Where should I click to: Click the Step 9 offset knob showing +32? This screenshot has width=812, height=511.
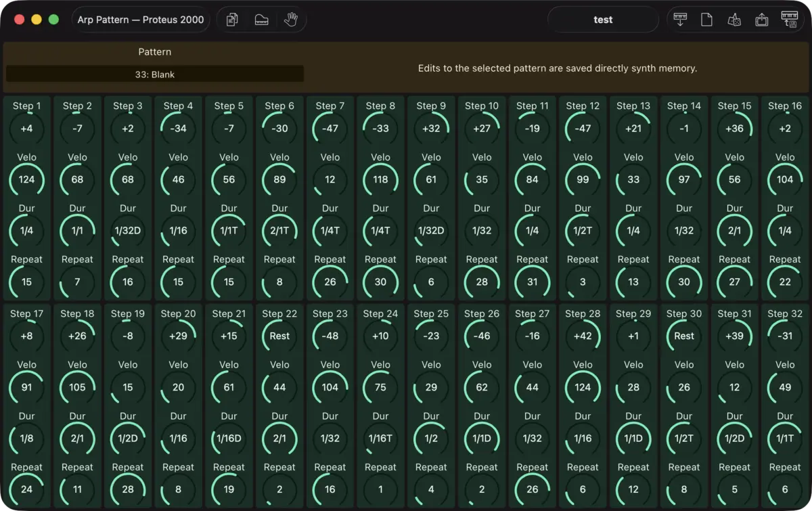[x=431, y=129]
